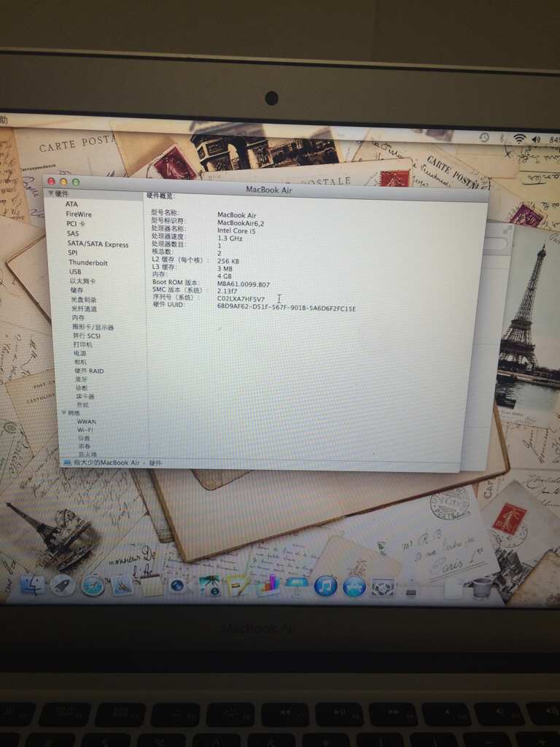The image size is (560, 747).
Task: Click Time Machine clock icon in menu bar
Action: [x=484, y=138]
